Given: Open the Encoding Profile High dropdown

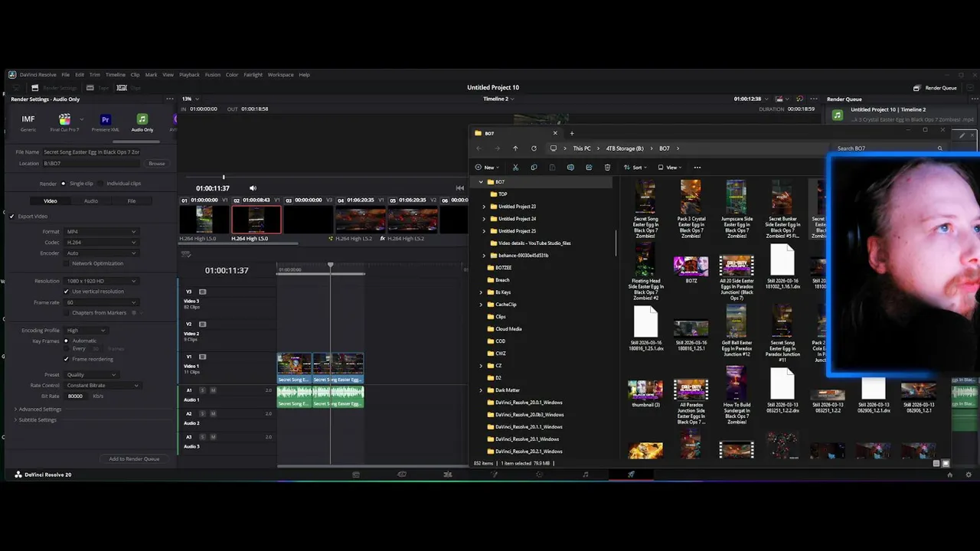Looking at the screenshot, I should (86, 331).
